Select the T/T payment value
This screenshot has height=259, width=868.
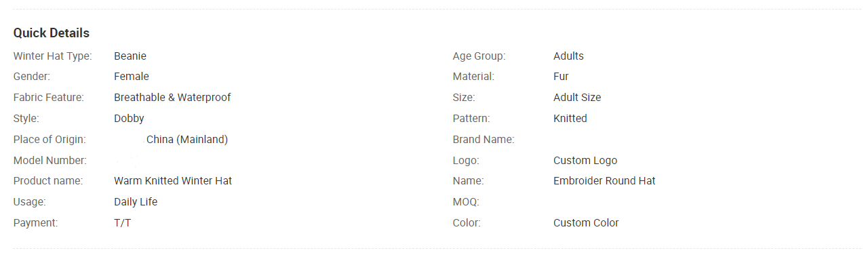tap(123, 223)
